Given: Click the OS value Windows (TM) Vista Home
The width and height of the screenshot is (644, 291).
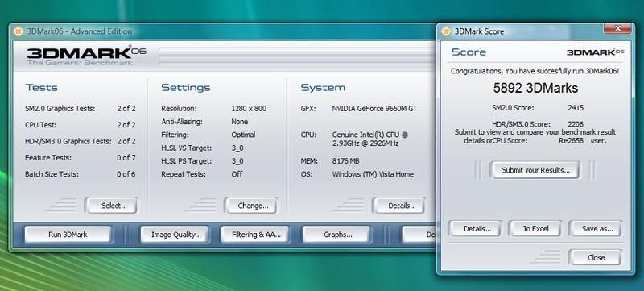Looking at the screenshot, I should pyautogui.click(x=373, y=174).
